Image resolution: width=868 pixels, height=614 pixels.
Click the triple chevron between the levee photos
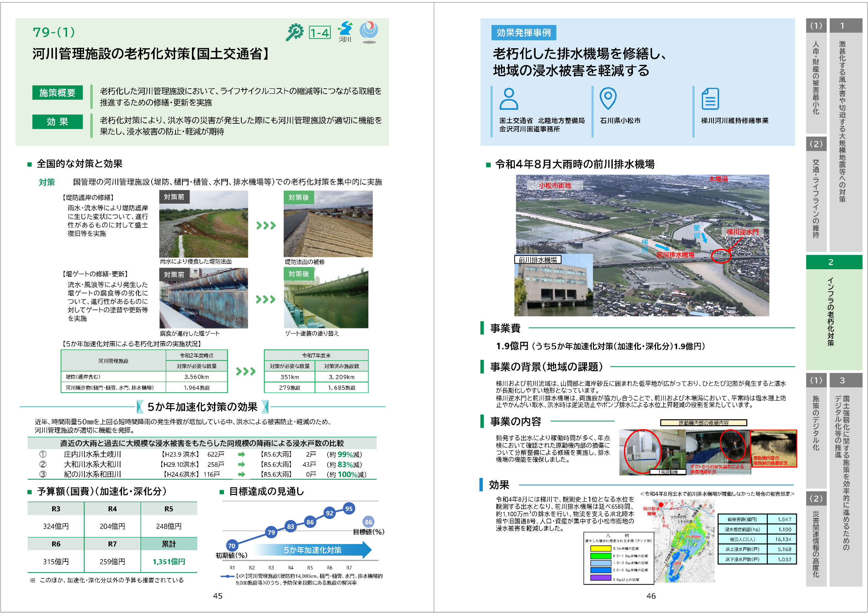pos(266,225)
